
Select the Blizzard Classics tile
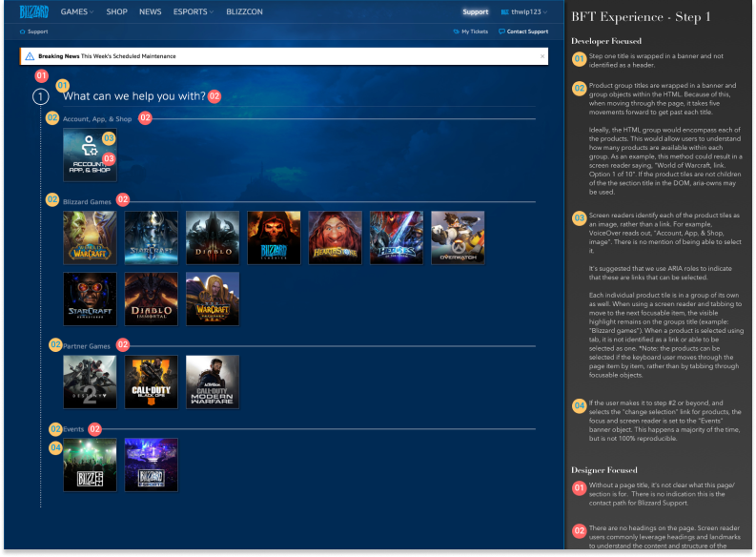coord(274,237)
